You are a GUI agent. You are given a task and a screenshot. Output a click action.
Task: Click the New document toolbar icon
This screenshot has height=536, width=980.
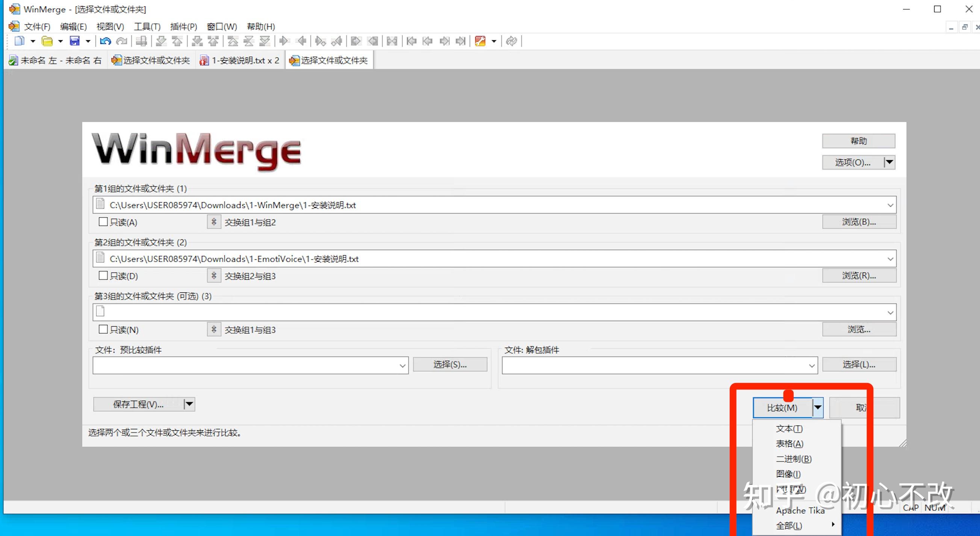coord(19,41)
